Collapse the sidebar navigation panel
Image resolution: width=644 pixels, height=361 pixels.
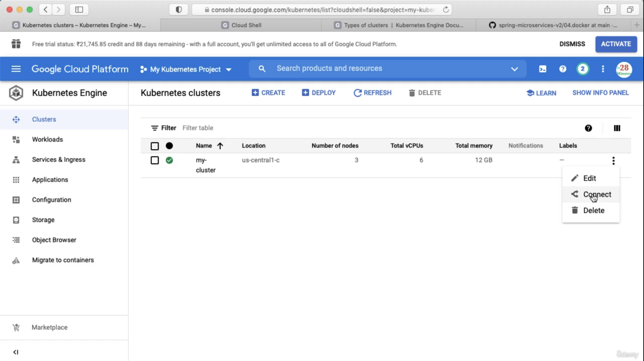pos(16,352)
